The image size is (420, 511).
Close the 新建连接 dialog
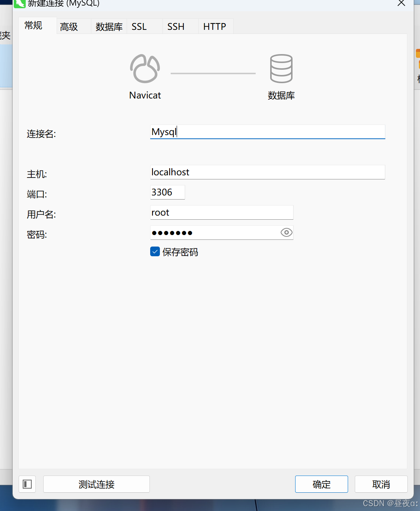tap(401, 3)
